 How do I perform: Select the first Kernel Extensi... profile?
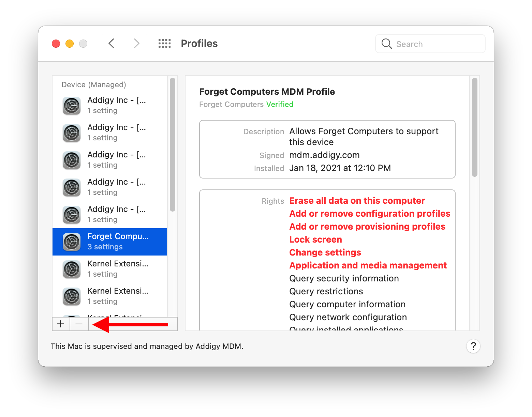click(x=110, y=269)
